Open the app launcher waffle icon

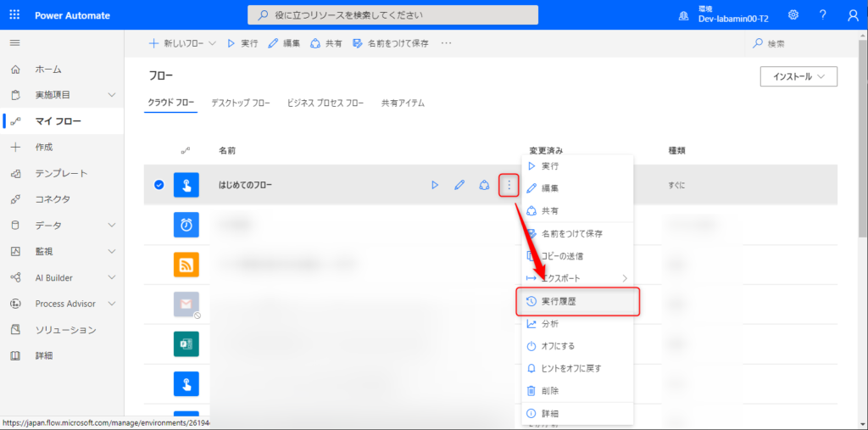tap(15, 15)
